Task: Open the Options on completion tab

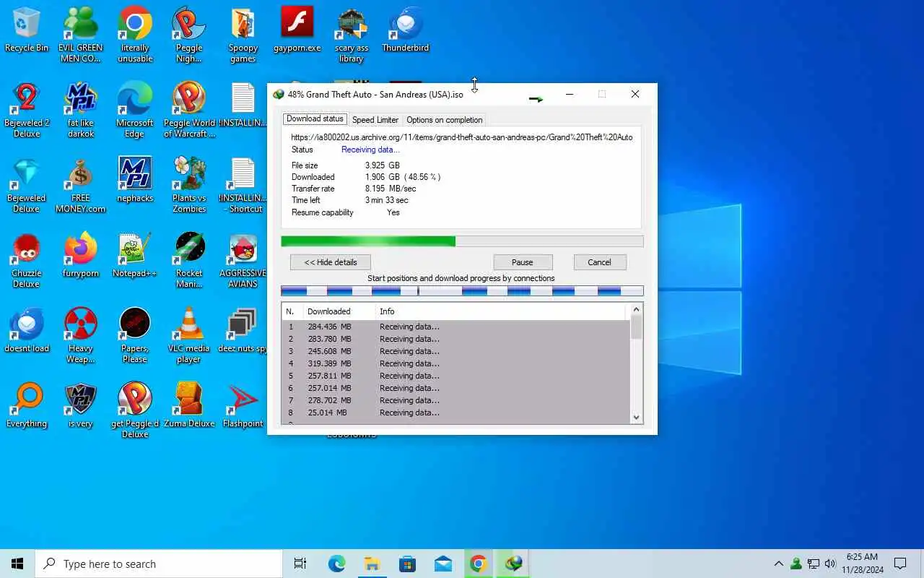Action: click(444, 120)
